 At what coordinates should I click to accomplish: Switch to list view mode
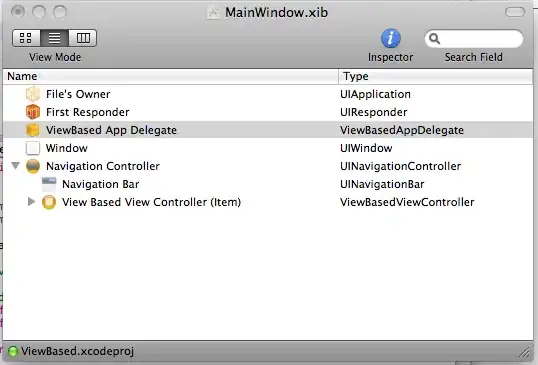(54, 38)
